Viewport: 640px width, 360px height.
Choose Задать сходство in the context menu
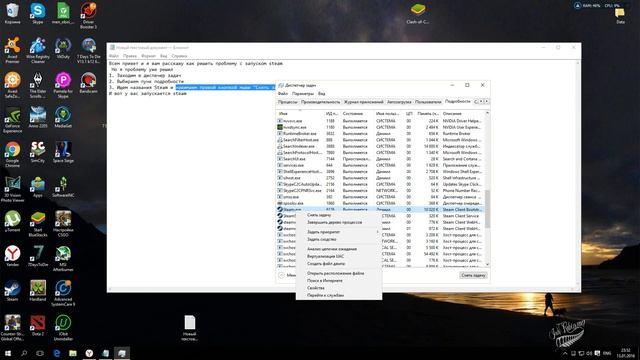[x=339, y=240]
